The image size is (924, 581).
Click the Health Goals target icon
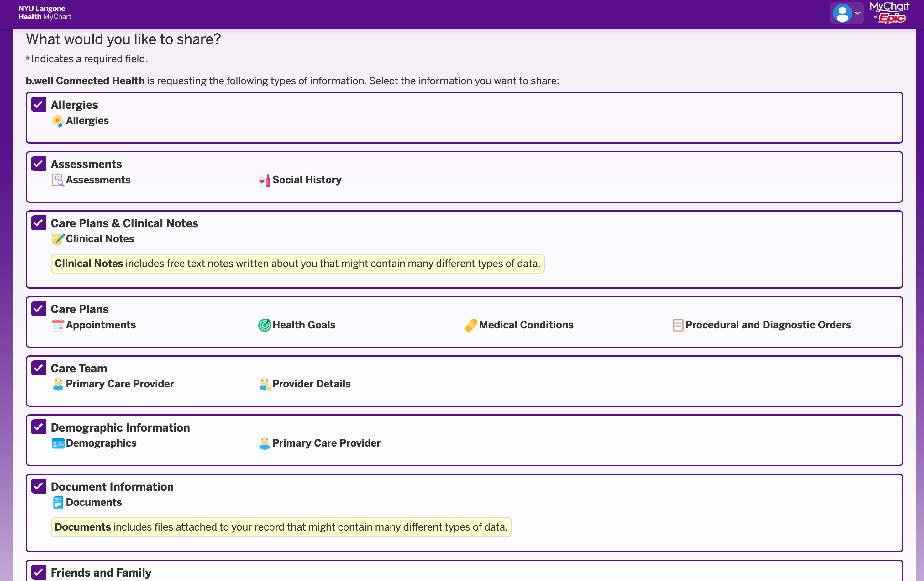(265, 325)
